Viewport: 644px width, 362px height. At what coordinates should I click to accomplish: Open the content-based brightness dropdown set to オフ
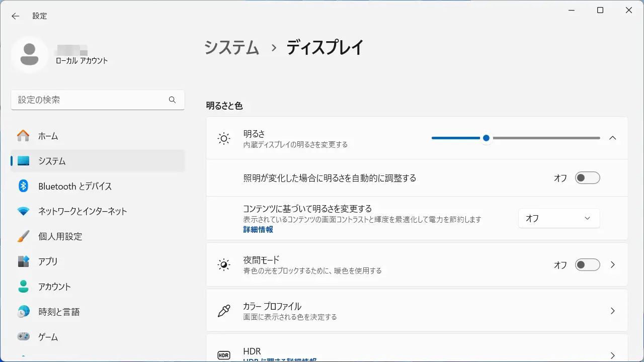[x=558, y=218]
